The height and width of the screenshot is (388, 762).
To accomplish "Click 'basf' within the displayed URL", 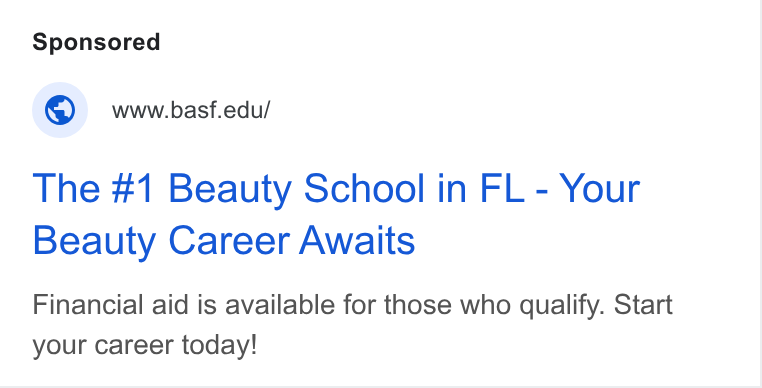I will (x=190, y=111).
